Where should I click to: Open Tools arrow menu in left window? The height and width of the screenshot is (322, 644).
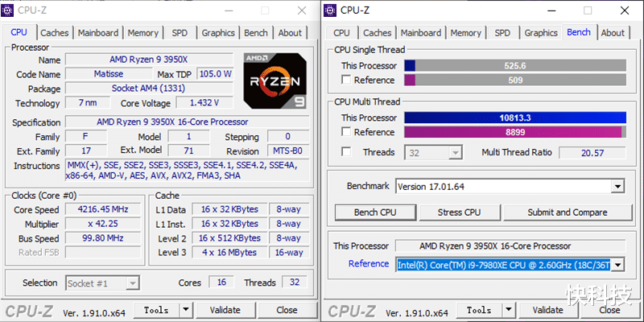186,310
